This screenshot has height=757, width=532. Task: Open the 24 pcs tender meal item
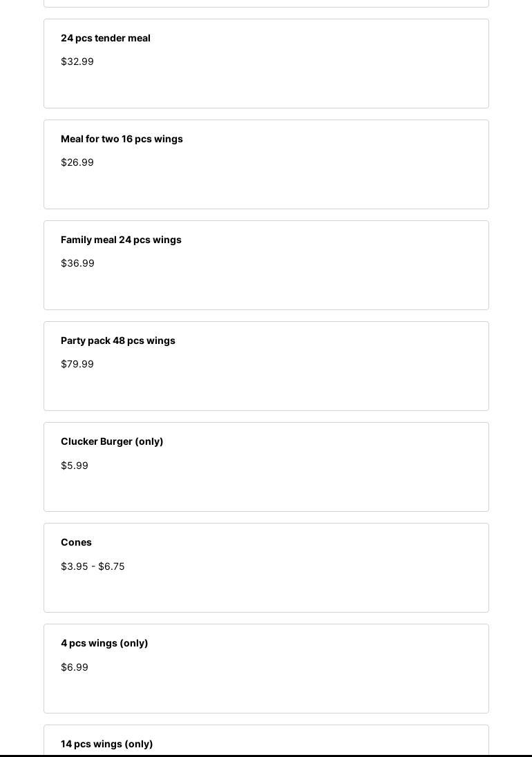pos(106,38)
